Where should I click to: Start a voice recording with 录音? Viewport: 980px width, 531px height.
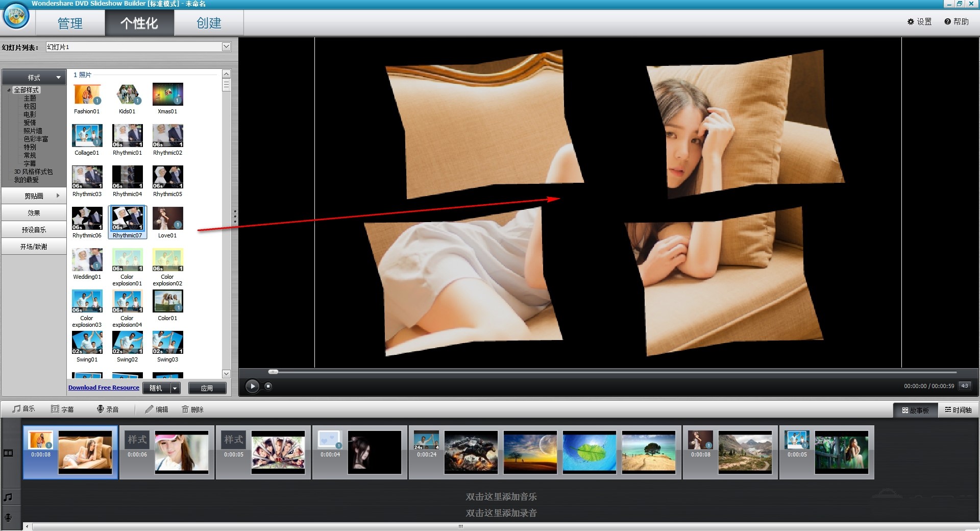[108, 409]
